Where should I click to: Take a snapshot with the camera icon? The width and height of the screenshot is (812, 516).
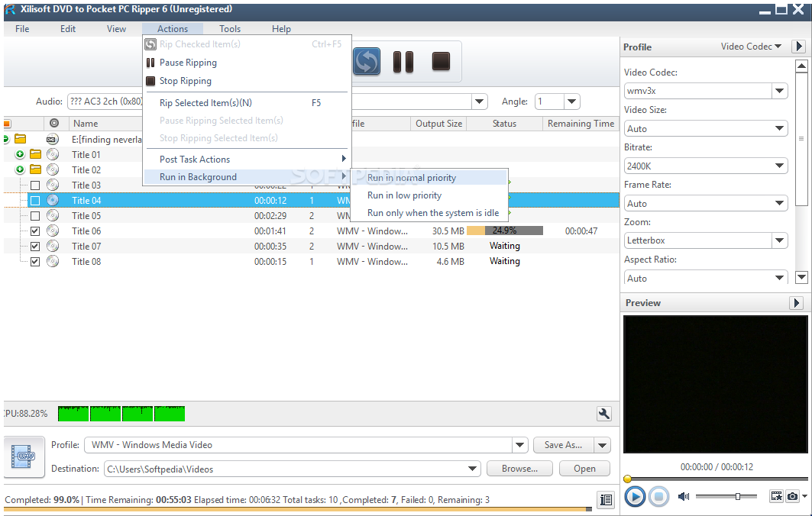(792, 496)
